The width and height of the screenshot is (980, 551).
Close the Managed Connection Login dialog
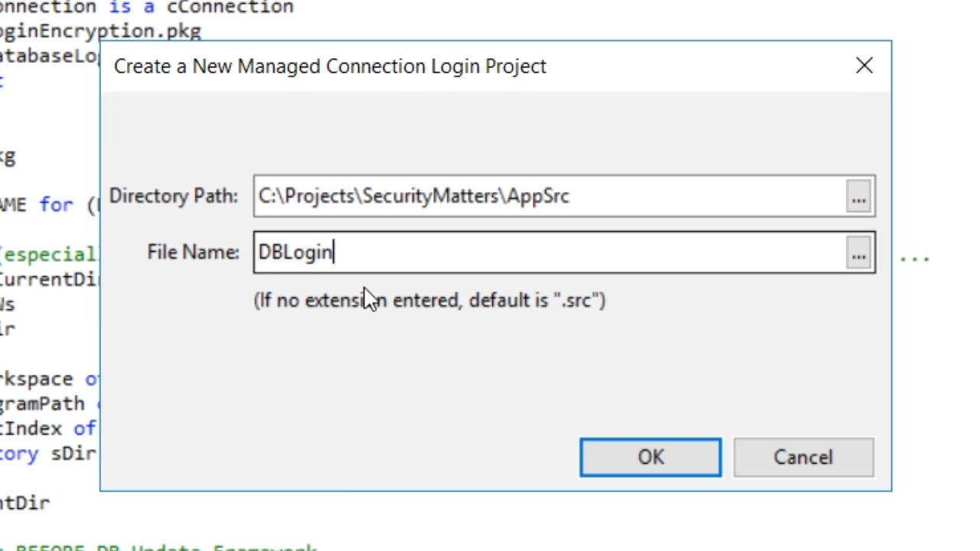pyautogui.click(x=864, y=66)
